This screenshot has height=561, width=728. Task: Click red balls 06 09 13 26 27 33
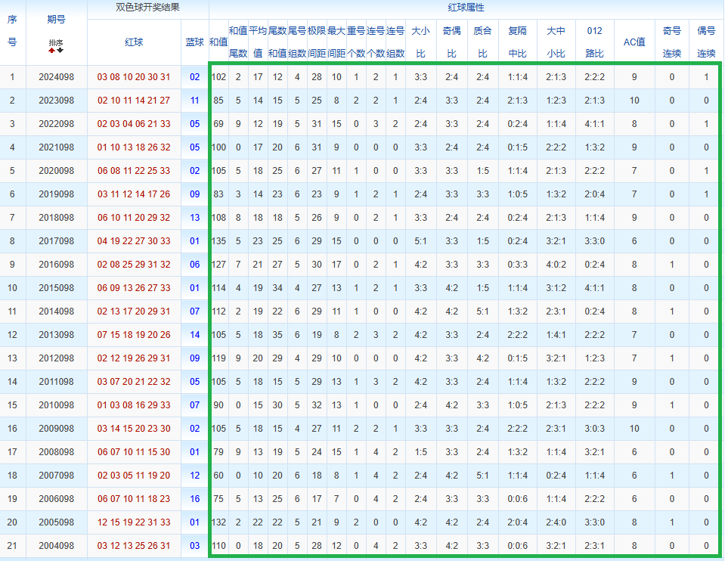pyautogui.click(x=134, y=288)
